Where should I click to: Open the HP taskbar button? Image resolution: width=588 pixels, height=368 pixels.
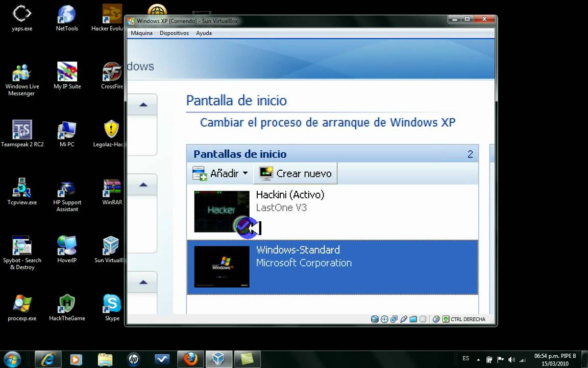pos(134,359)
